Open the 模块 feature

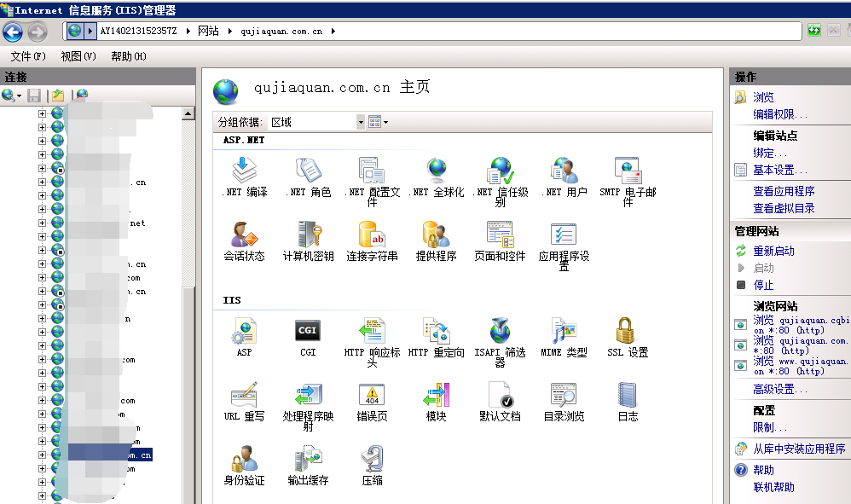coord(437,401)
